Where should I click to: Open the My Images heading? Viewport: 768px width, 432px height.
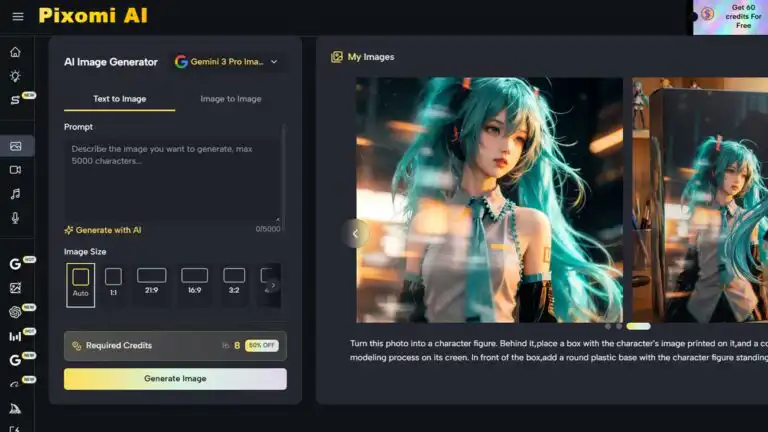pos(371,57)
